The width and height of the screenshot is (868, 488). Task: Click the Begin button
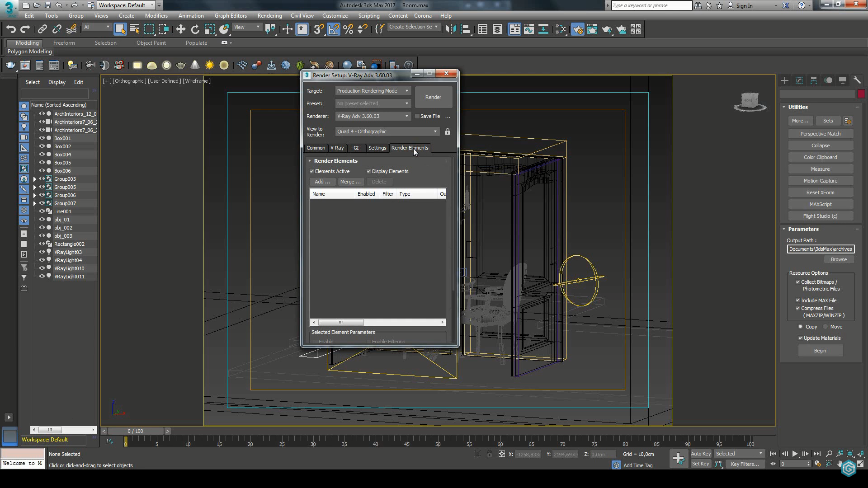coord(820,351)
